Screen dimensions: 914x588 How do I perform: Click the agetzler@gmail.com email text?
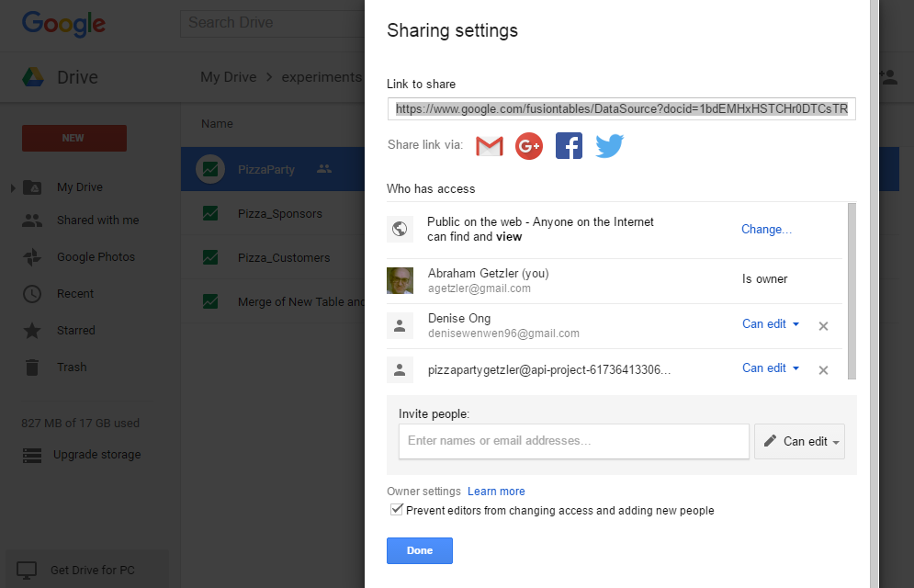(x=480, y=288)
